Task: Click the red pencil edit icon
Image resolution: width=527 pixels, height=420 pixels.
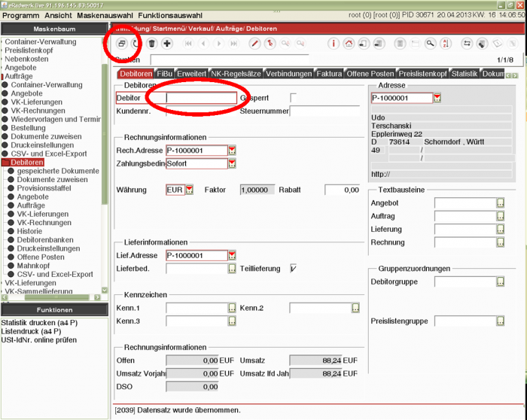Action: tap(254, 44)
